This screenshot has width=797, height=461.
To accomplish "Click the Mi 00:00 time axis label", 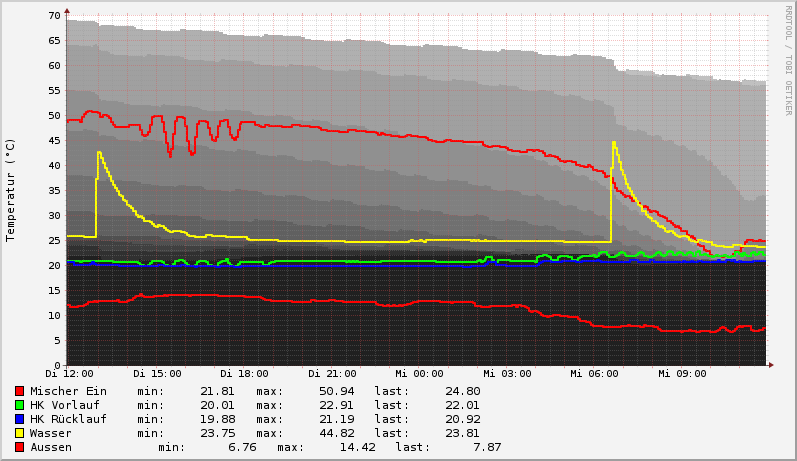I will [420, 374].
